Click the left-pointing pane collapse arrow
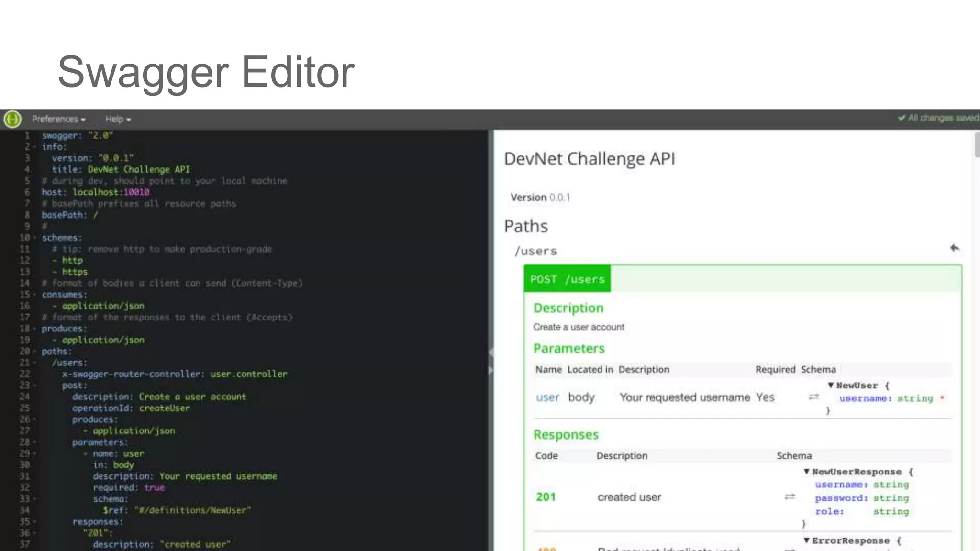Viewport: 980px width, 551px height. (491, 353)
